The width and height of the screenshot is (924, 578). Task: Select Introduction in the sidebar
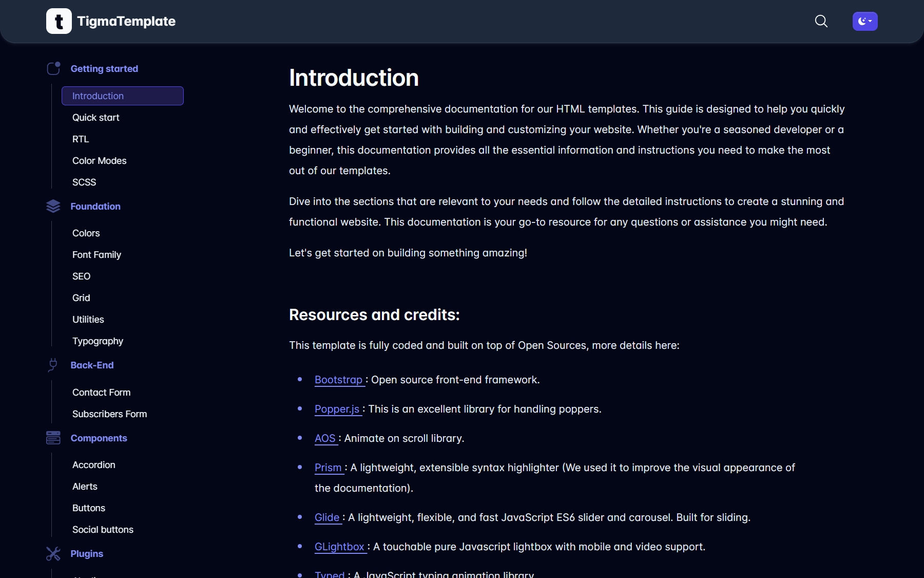coord(123,96)
